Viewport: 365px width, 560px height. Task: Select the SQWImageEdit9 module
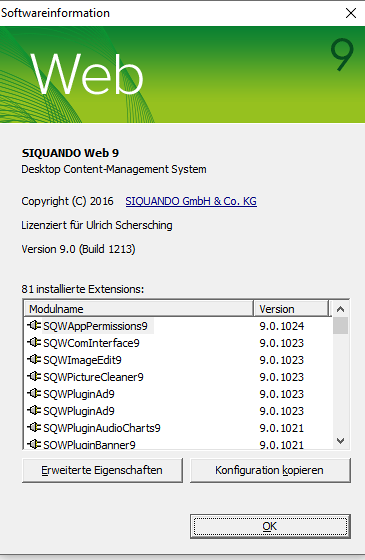[x=82, y=360]
